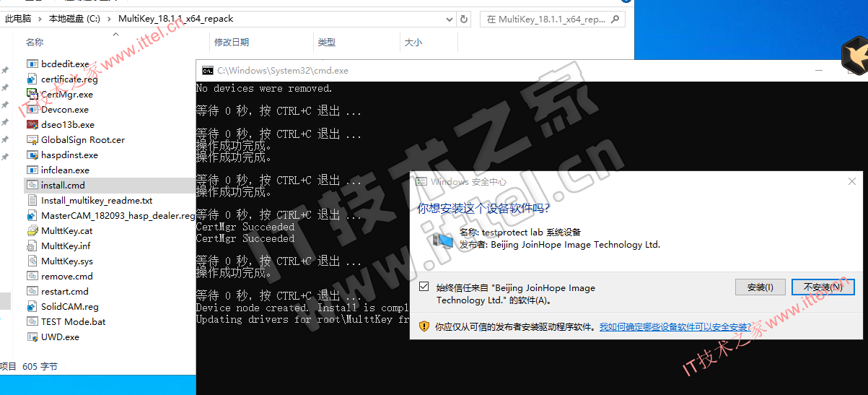Sort files by 修改日期 column
This screenshot has width=868, height=395.
(x=232, y=43)
